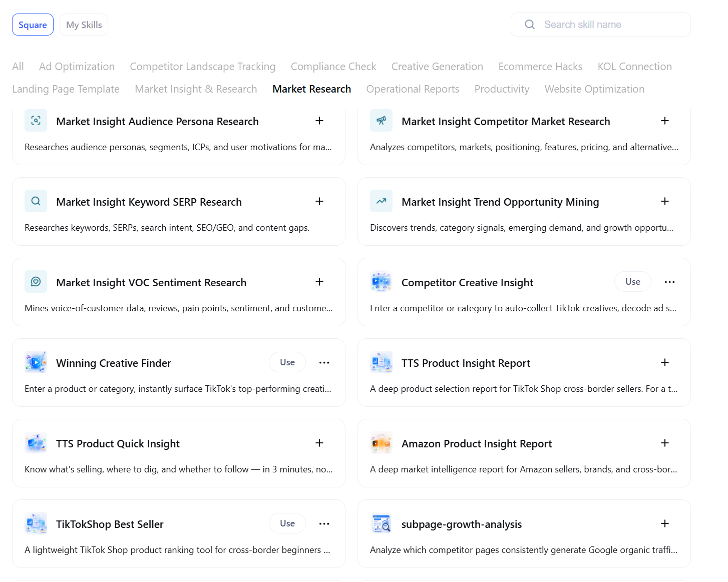This screenshot has width=728, height=582.
Task: Select Competitor Landscape Tracking category
Action: point(203,67)
